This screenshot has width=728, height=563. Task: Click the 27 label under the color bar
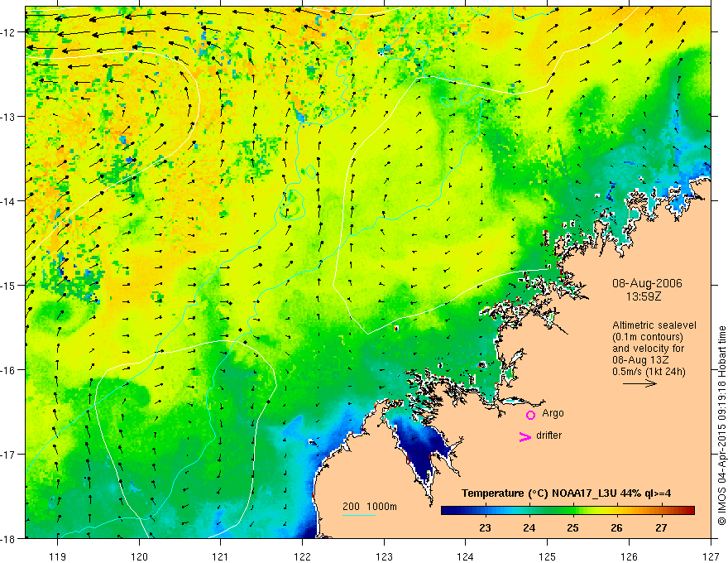[x=661, y=528]
